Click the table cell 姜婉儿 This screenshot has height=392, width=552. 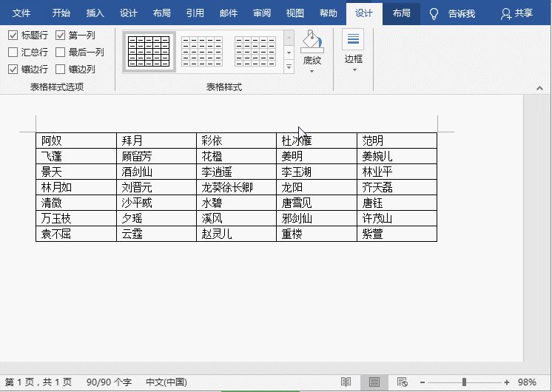coord(397,156)
